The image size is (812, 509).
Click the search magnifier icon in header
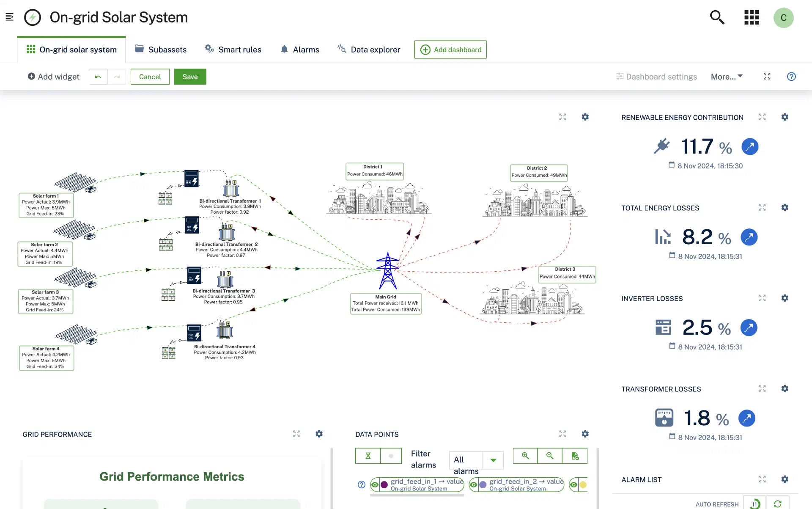point(717,17)
